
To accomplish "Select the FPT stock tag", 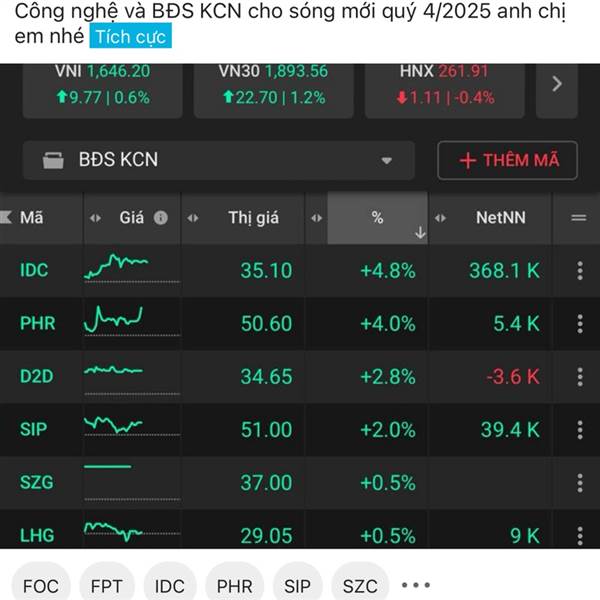I will 107,586.
